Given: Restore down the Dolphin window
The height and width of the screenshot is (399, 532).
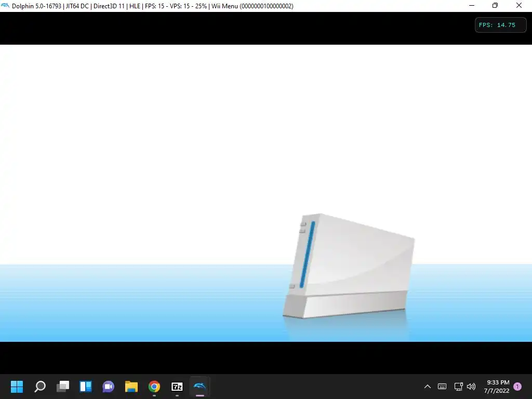Looking at the screenshot, I should [495, 5].
